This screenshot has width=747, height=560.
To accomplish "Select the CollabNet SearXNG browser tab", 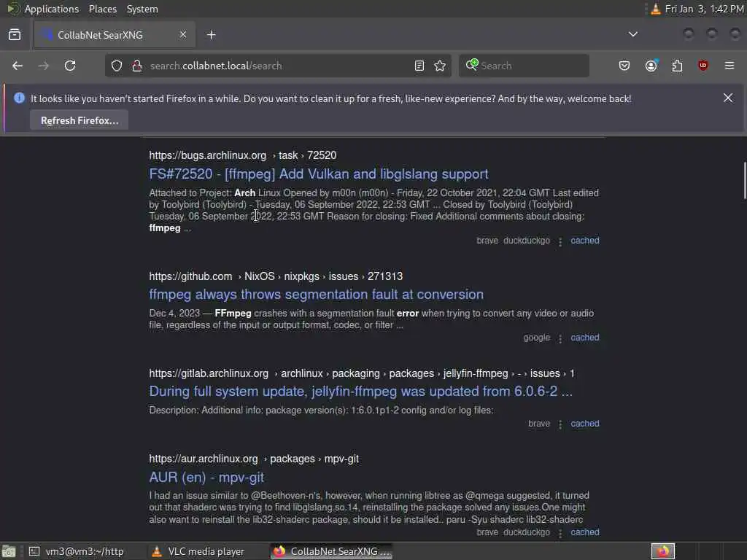I will (113, 35).
